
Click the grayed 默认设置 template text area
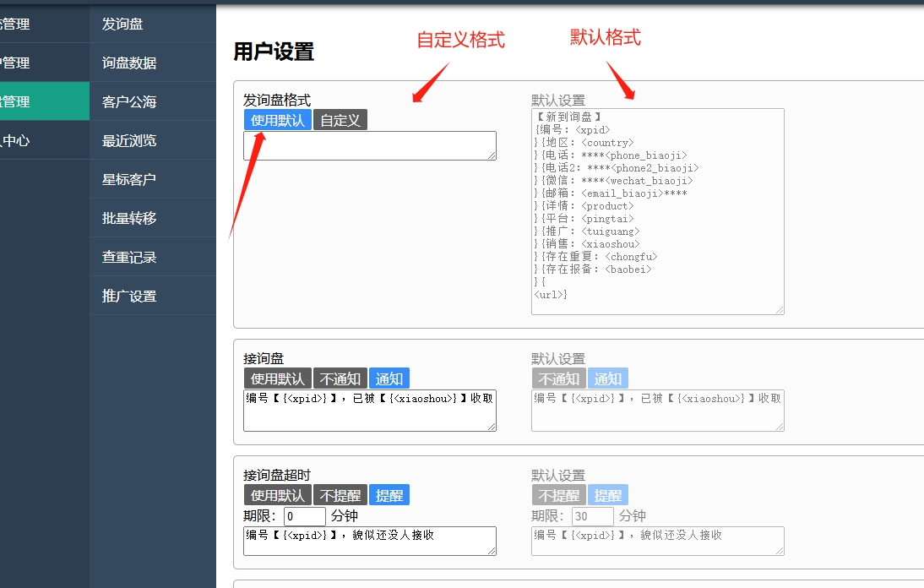pos(657,210)
